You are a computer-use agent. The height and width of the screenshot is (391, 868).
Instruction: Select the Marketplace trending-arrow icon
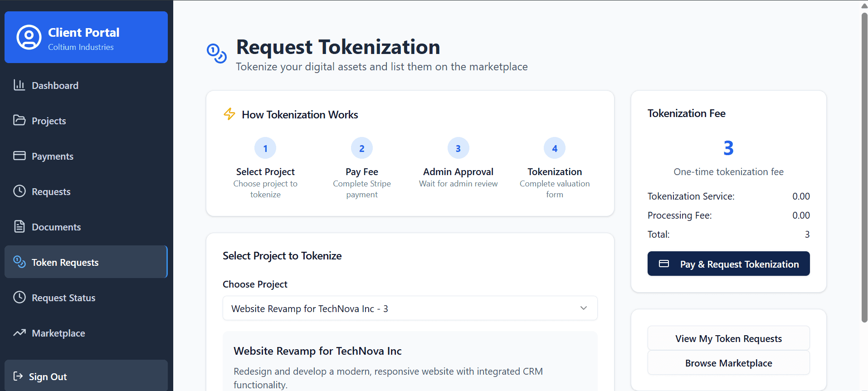pos(19,332)
